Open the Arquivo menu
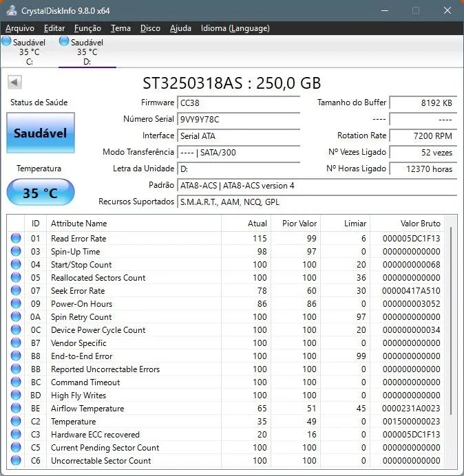Image resolution: width=464 pixels, height=476 pixels. pyautogui.click(x=20, y=28)
